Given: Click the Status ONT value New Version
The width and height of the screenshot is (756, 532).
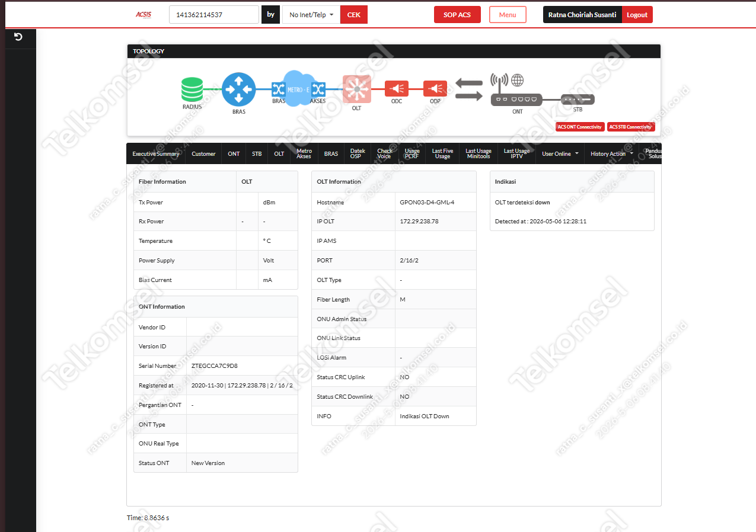Looking at the screenshot, I should point(208,463).
